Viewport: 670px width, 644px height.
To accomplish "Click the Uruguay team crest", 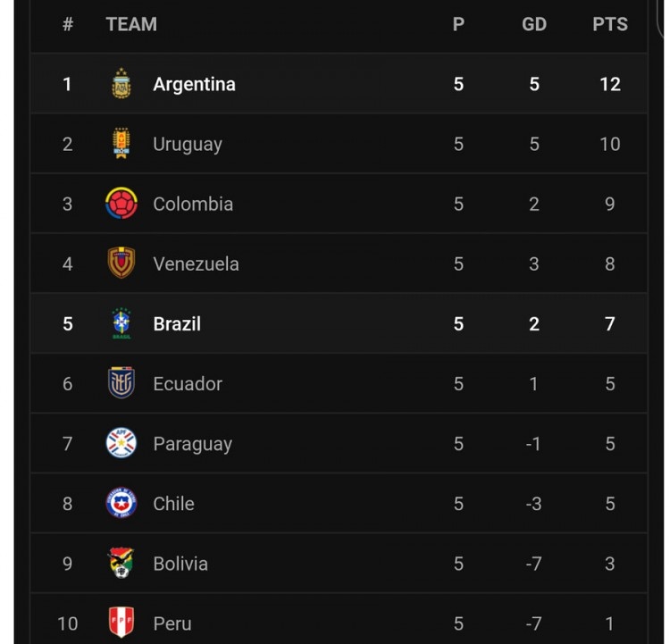I will click(121, 143).
